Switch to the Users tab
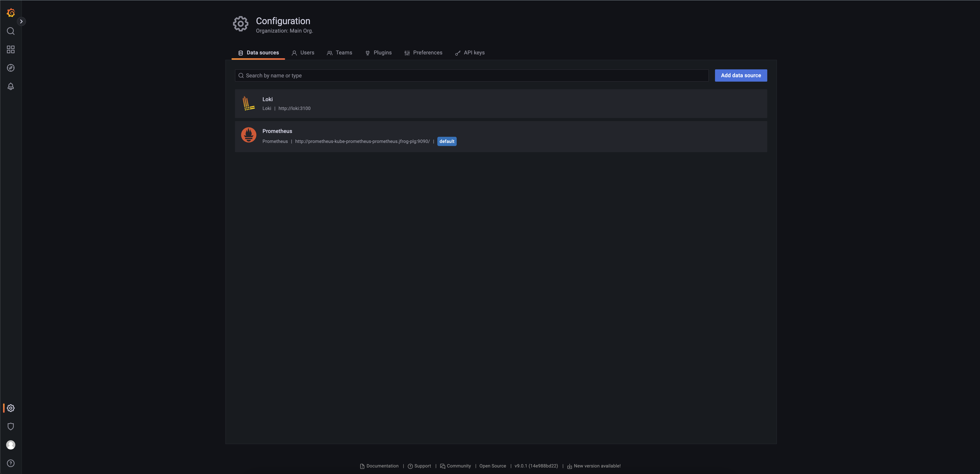Screen dimensions: 980x474 click(x=303, y=52)
